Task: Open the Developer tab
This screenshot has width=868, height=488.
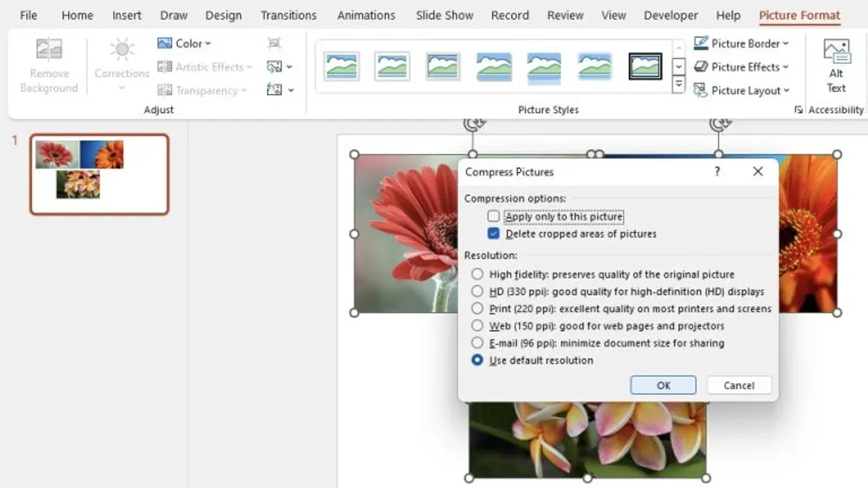Action: pos(672,15)
